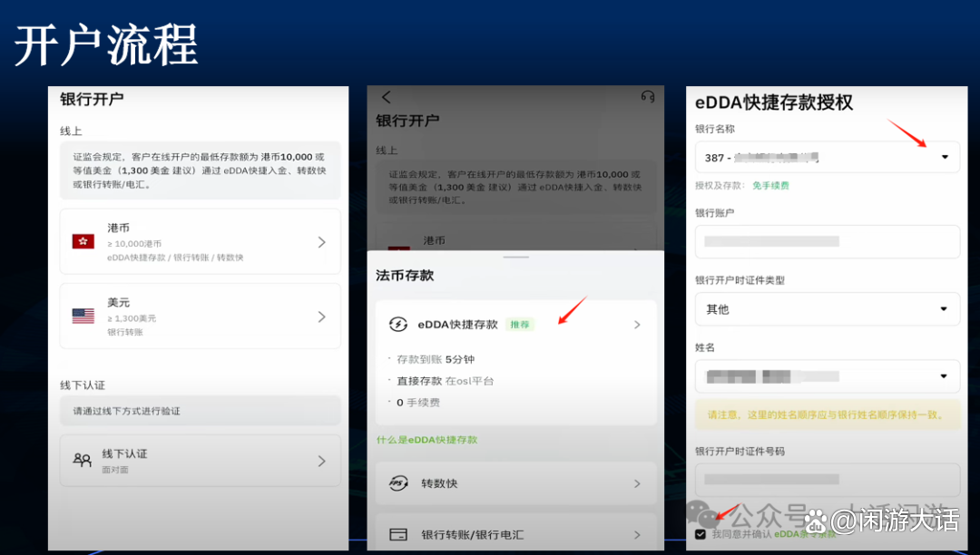This screenshot has height=555, width=980.
Task: Click the 开户流程 slide title
Action: pyautogui.click(x=106, y=45)
